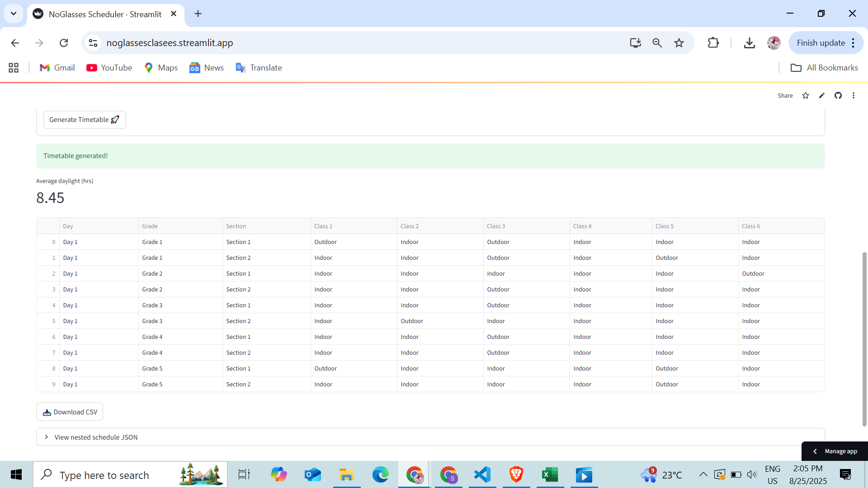Open the All Bookmarks folder
Image resolution: width=868 pixels, height=488 pixels.
pos(824,68)
